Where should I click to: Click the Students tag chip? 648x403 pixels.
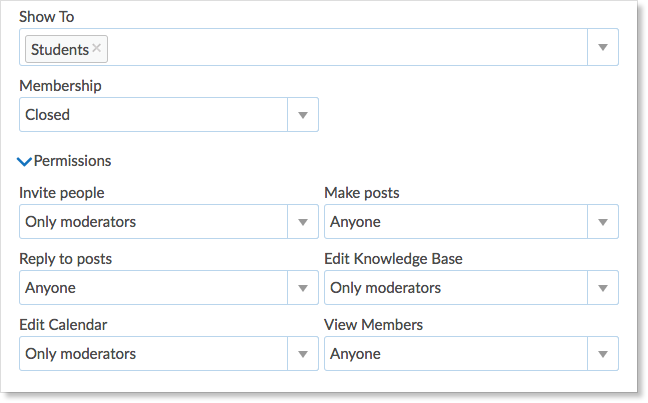(x=58, y=49)
